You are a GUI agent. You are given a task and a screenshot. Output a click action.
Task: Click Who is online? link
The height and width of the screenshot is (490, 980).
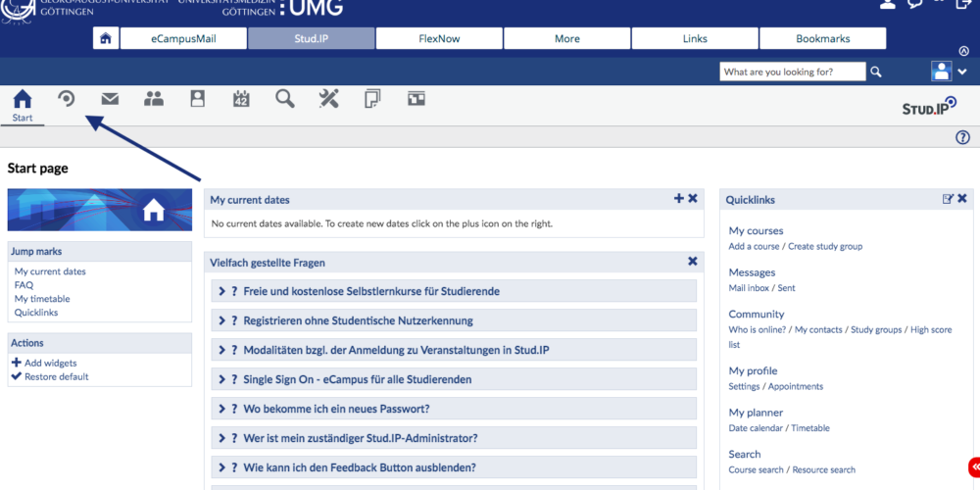[x=757, y=329]
